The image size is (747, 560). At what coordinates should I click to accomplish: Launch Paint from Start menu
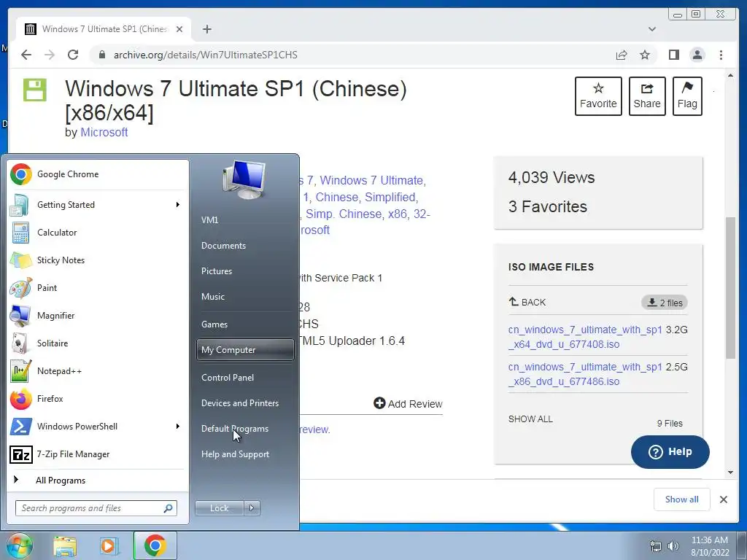tap(98, 287)
